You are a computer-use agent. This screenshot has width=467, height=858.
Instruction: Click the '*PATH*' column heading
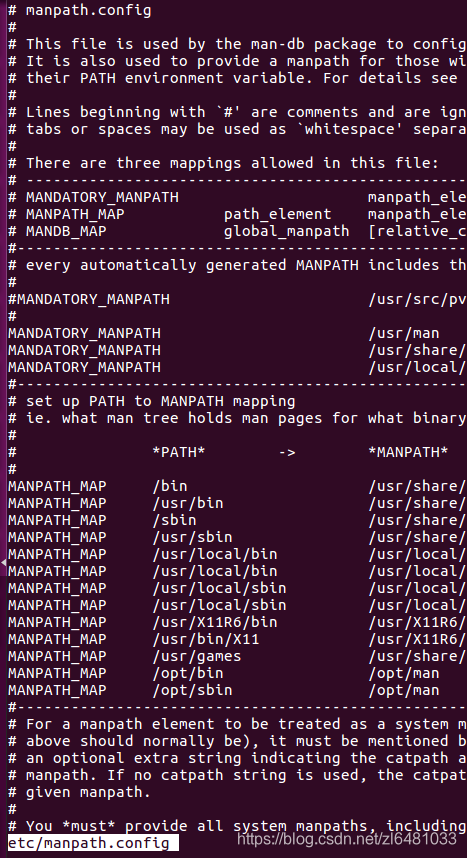(x=179, y=452)
